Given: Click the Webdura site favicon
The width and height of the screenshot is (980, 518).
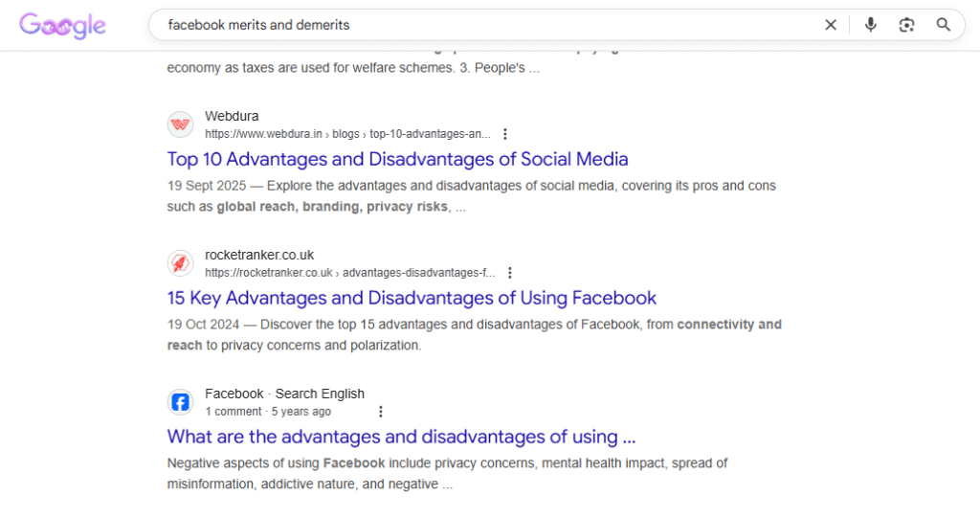Looking at the screenshot, I should [180, 124].
